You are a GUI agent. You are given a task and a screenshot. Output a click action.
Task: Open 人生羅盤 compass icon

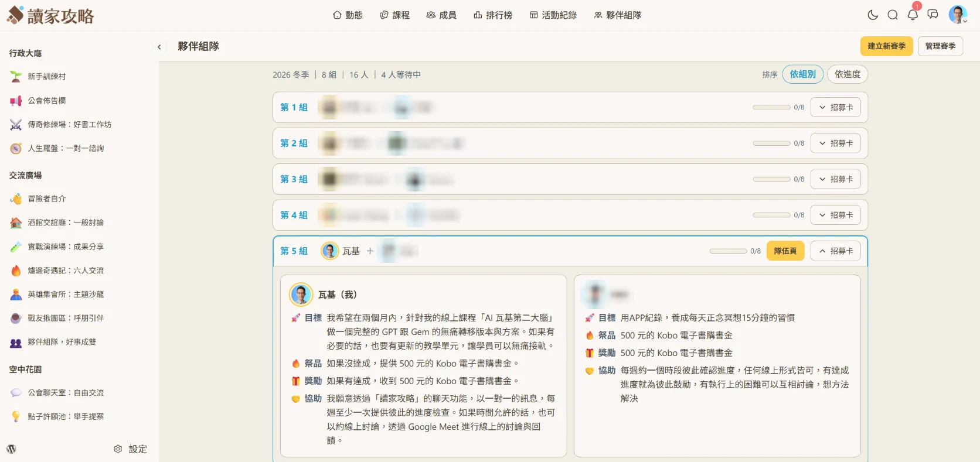pyautogui.click(x=16, y=149)
